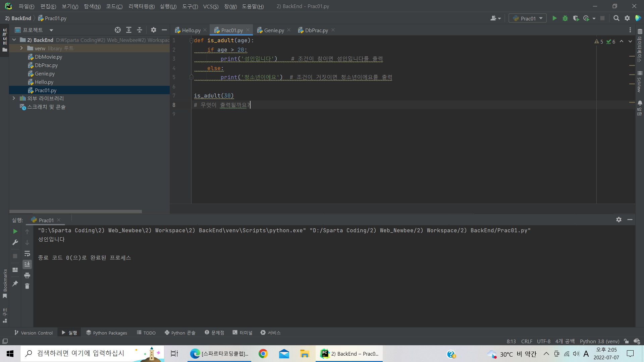644x362 pixels.
Task: Click the green Run button in top toolbar
Action: point(554,18)
